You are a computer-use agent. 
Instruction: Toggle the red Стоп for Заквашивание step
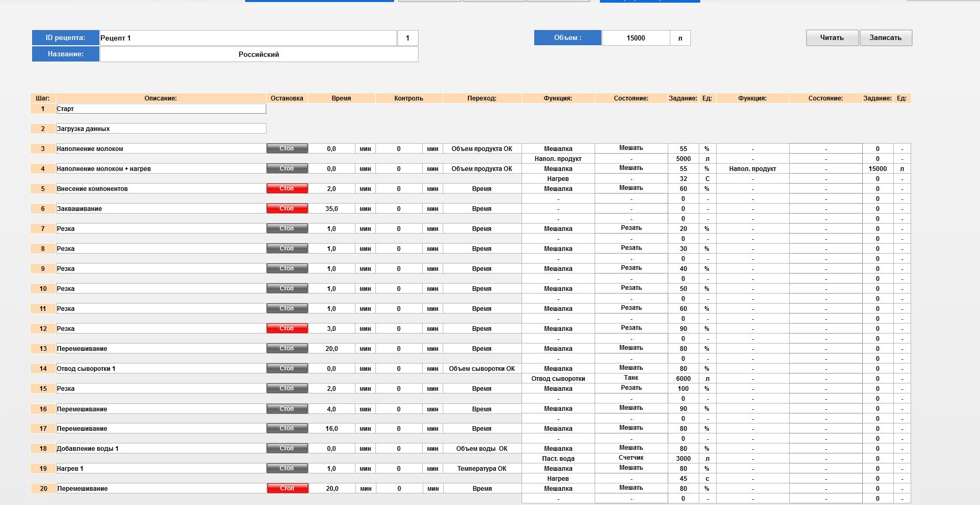pos(287,209)
